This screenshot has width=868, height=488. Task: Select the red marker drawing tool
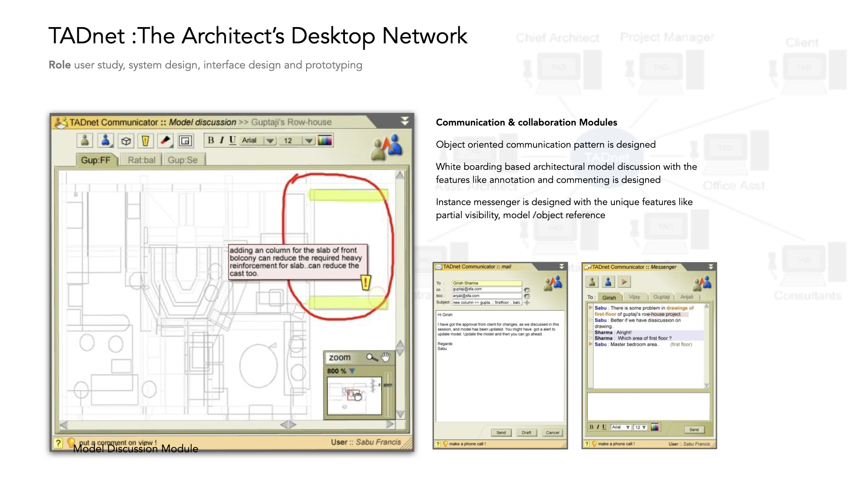click(x=165, y=141)
